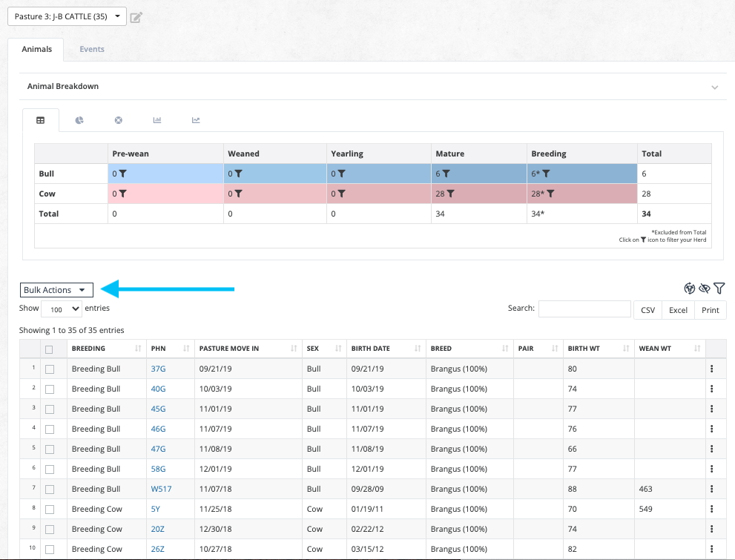Click into the Search input field

click(x=584, y=309)
